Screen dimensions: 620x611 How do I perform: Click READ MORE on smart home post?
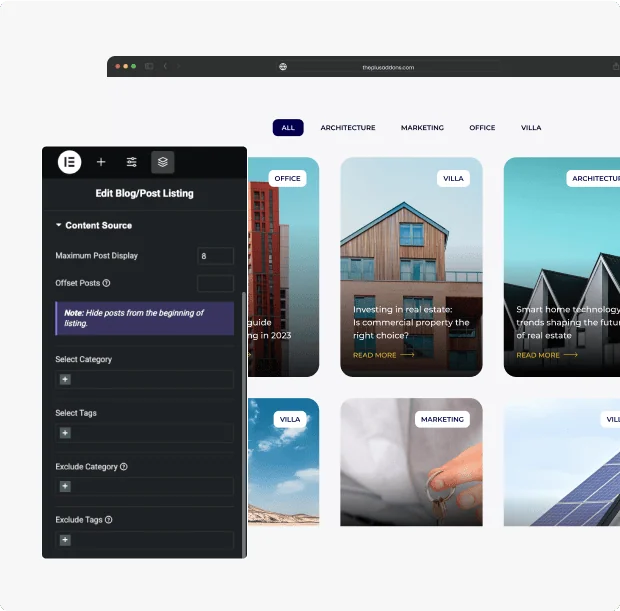click(x=547, y=355)
